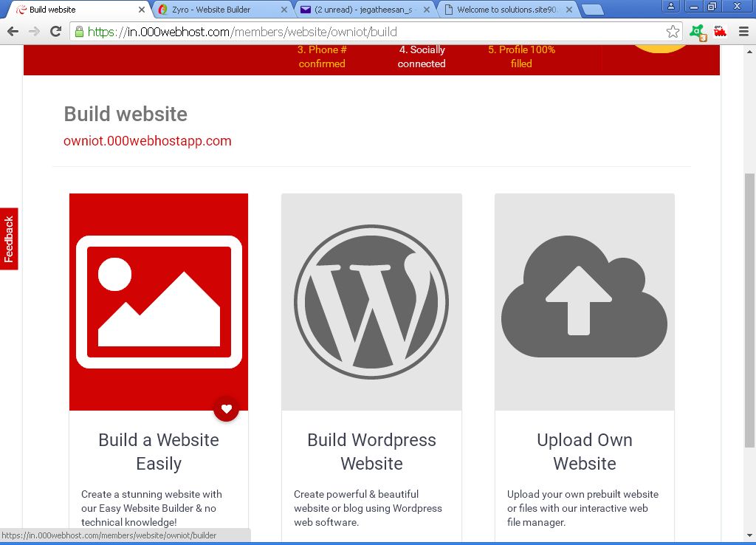Image resolution: width=756 pixels, height=545 pixels.
Task: Close the Build website tab
Action: [141, 10]
